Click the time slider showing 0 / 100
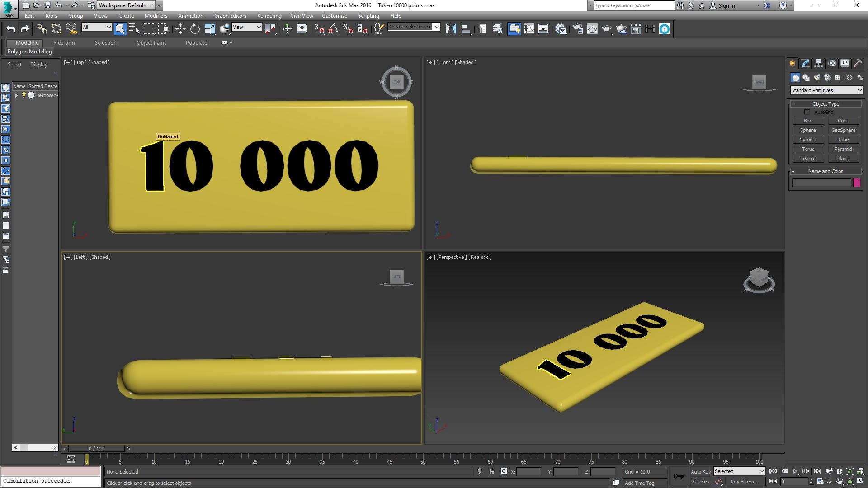Screen dimensions: 868x488 pyautogui.click(x=96, y=449)
